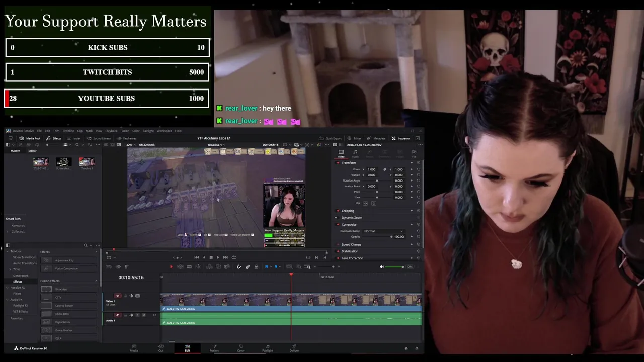Toggle the Transform section enable switch
This screenshot has width=644, height=362.
(x=338, y=163)
